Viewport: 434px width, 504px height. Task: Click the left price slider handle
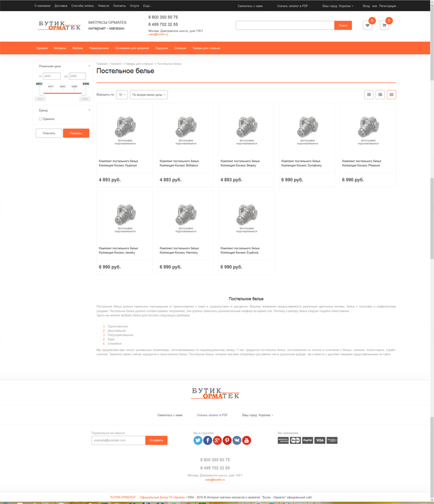pyautogui.click(x=41, y=93)
